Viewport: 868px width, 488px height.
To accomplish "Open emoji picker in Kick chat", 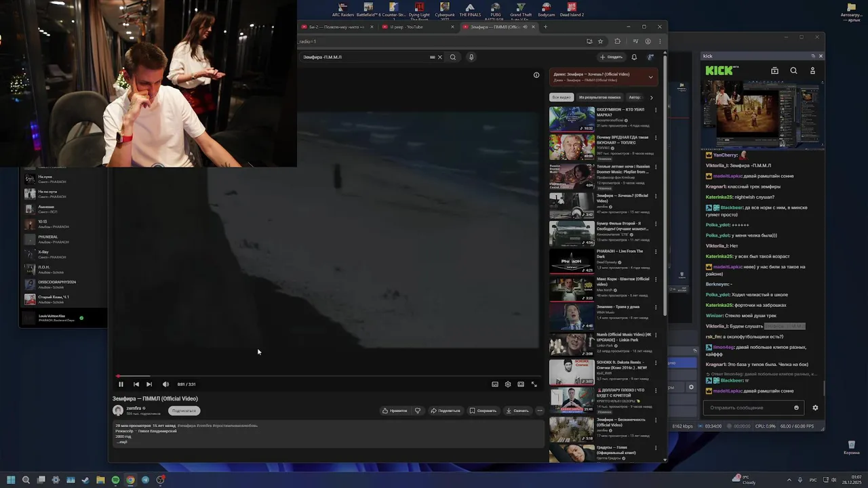I will [796, 408].
